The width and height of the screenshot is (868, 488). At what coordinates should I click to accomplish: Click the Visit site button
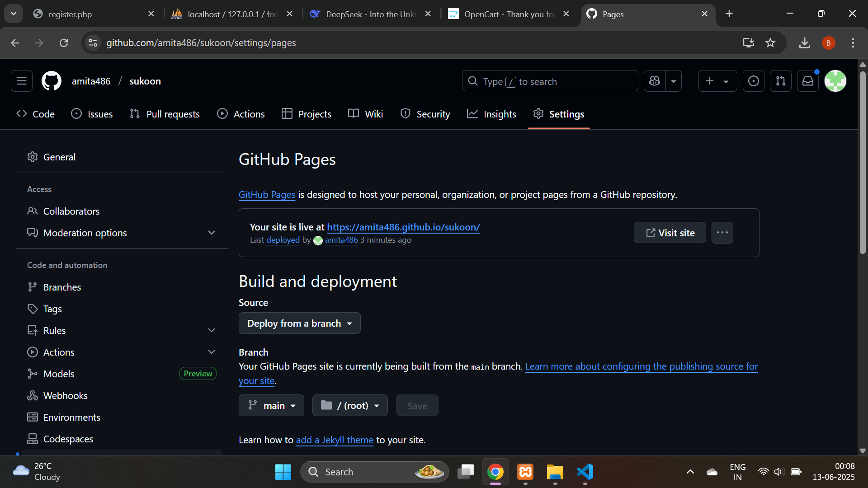click(670, 233)
